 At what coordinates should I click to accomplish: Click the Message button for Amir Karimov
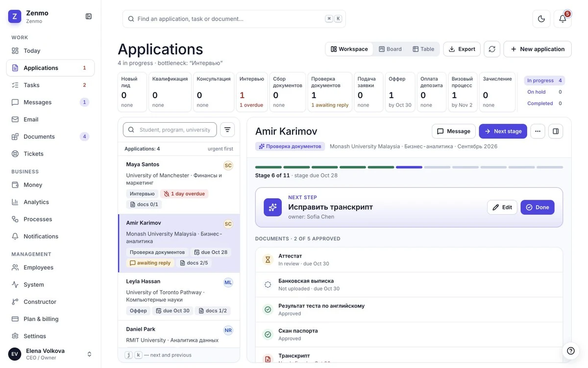click(x=454, y=131)
